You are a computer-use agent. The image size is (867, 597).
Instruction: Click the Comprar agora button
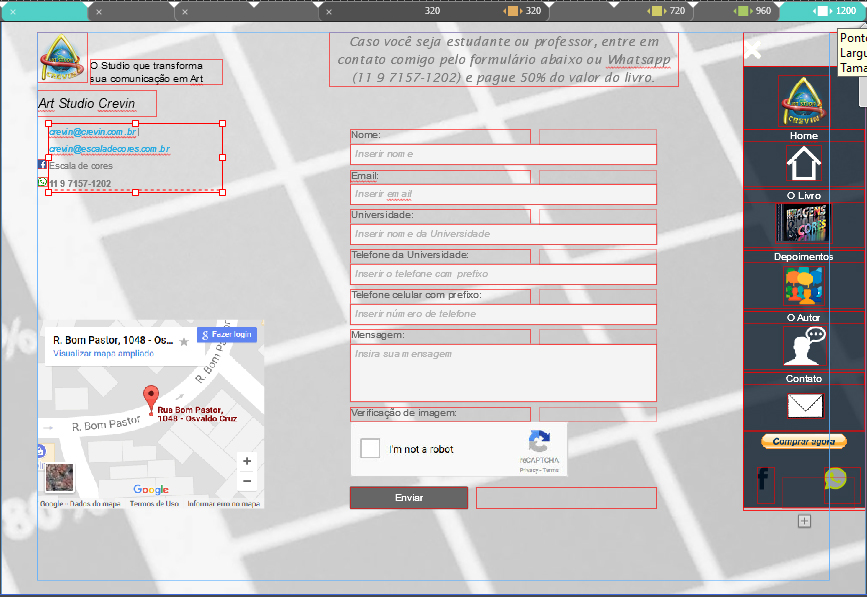click(804, 441)
